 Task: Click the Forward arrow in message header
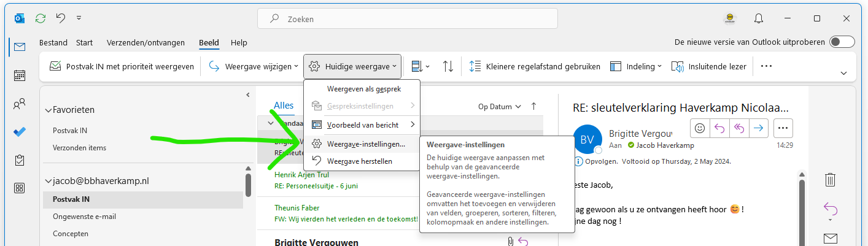coord(758,128)
